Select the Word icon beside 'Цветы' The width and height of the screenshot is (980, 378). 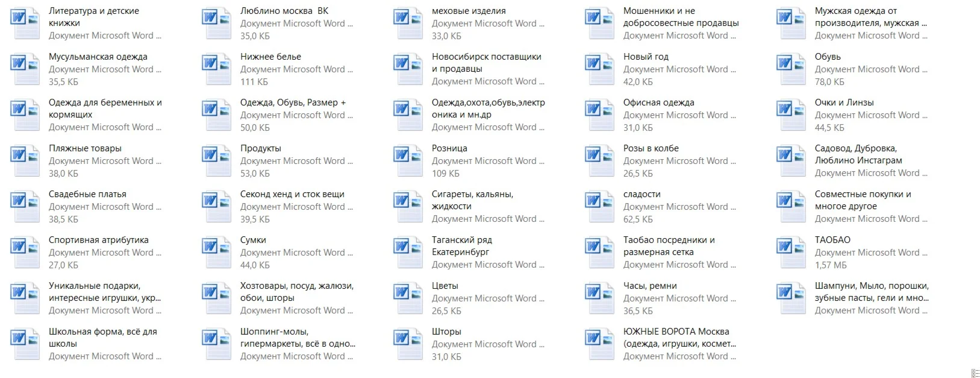[x=408, y=298]
